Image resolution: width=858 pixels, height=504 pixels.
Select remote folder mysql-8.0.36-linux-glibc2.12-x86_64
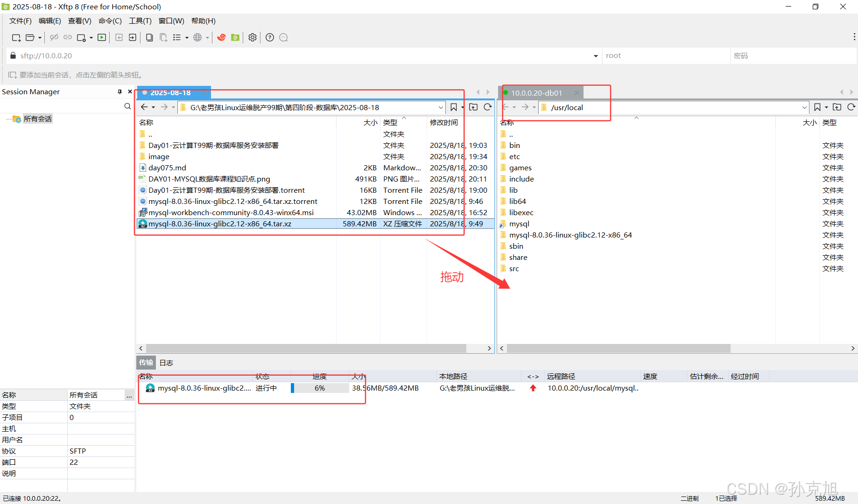[570, 235]
